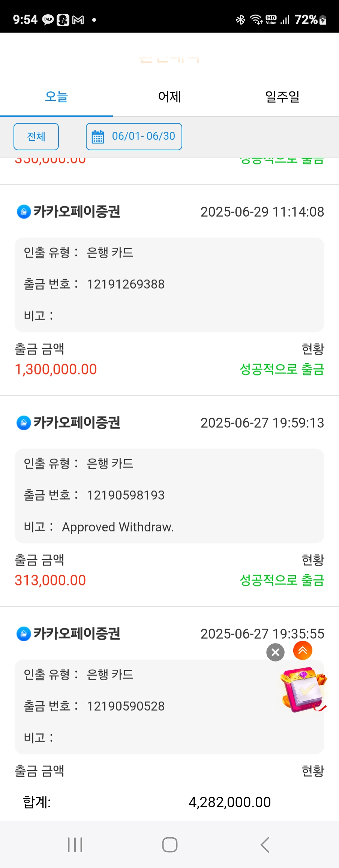Viewport: 339px width, 868px height.
Task: Dismiss the floating promo with the X
Action: pos(275,652)
